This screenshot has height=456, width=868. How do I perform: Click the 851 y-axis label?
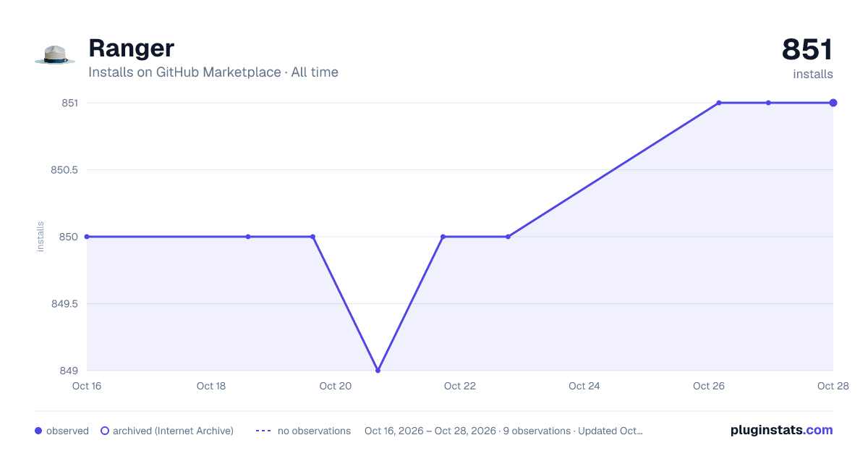[69, 103]
